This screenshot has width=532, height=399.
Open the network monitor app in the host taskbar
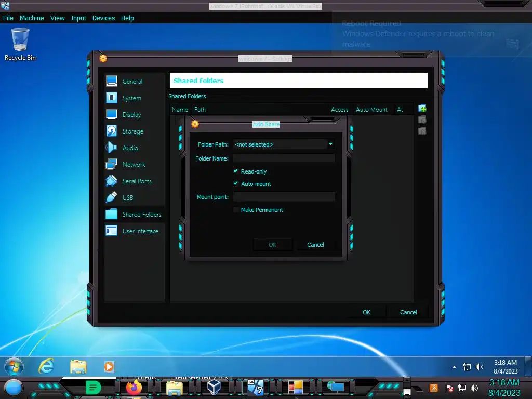pyautogui.click(x=336, y=387)
